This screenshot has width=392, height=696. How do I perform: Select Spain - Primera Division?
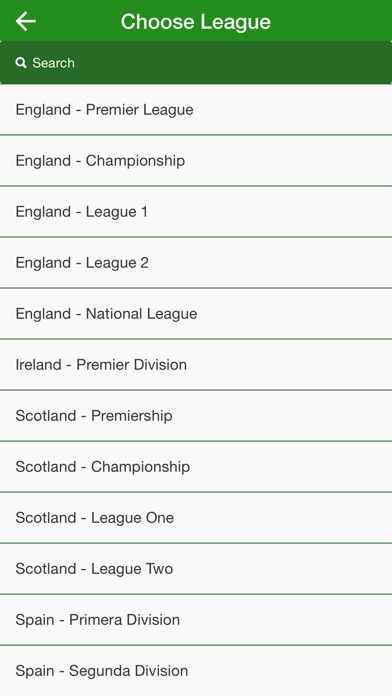(196, 620)
